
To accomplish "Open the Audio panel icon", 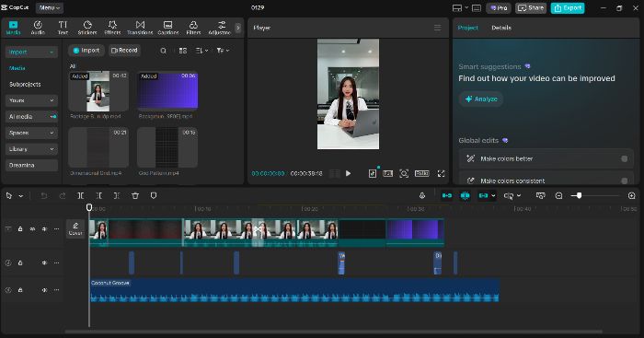I will [38, 28].
